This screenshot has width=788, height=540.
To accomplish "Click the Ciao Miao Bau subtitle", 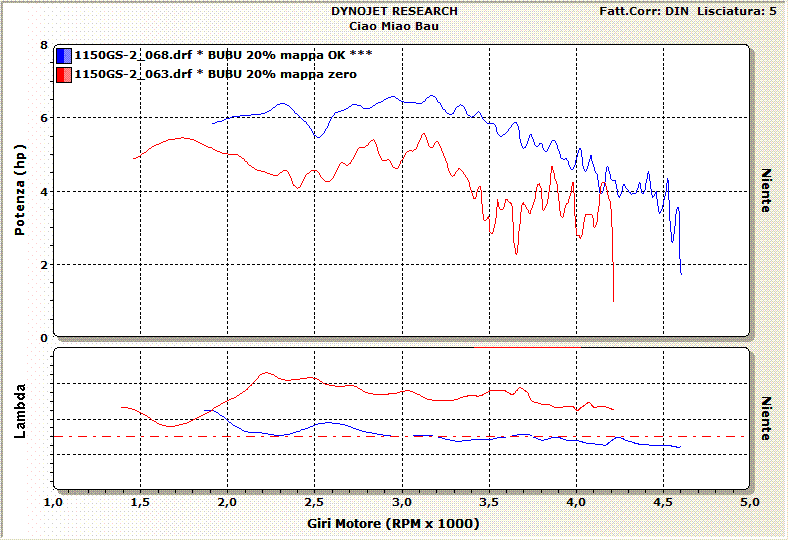I will [394, 24].
